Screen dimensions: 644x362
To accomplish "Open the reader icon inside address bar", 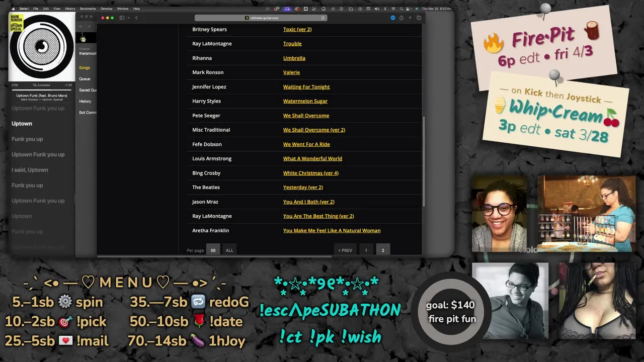I will [x=324, y=18].
